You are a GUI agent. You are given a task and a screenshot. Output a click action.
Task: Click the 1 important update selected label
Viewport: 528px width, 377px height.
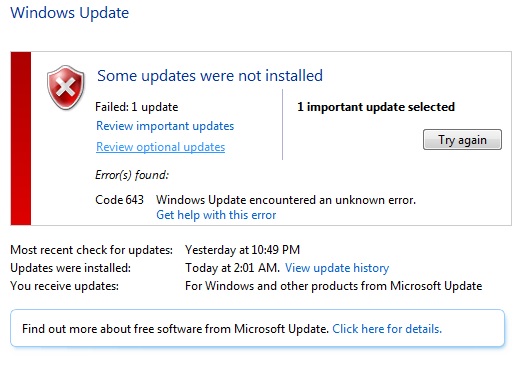point(376,107)
